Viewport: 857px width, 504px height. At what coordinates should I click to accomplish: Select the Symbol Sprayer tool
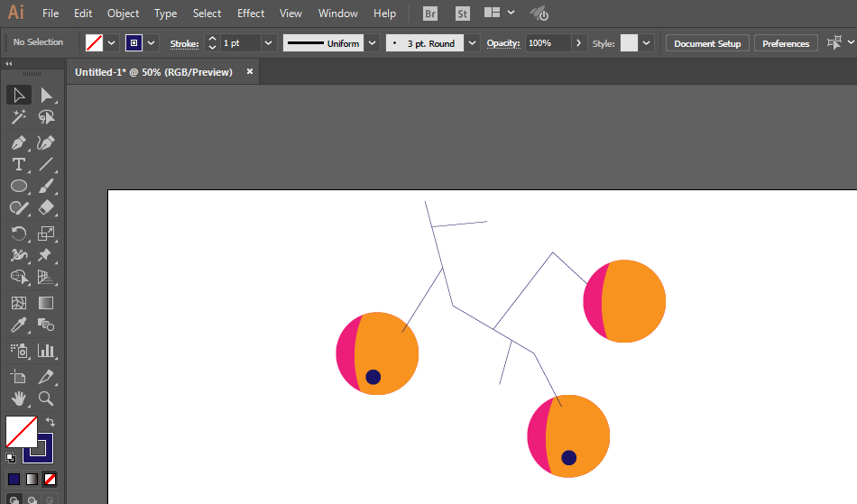(19, 351)
